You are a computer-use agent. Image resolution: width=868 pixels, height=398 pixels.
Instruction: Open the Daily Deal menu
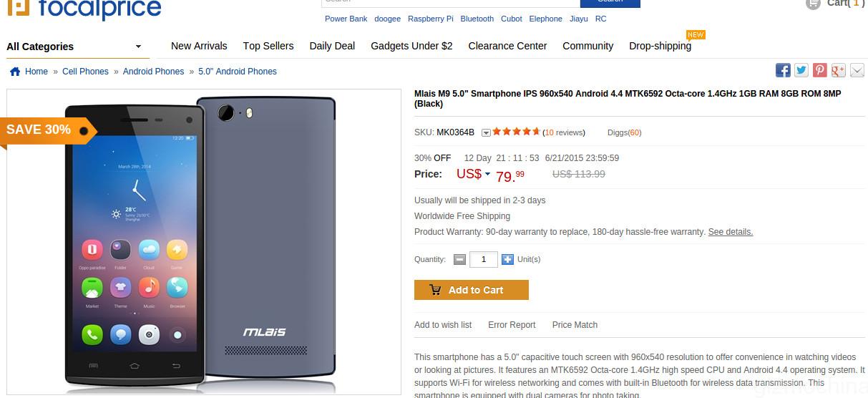coord(332,46)
